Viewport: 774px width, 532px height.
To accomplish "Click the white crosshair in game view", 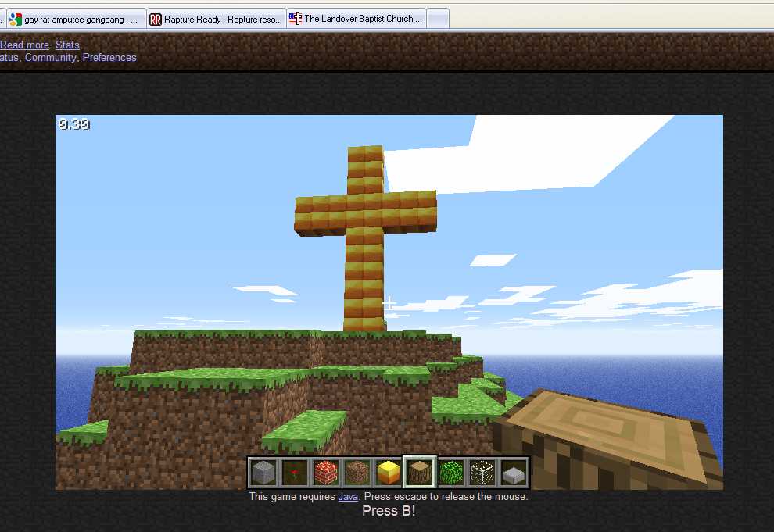I will 389,302.
